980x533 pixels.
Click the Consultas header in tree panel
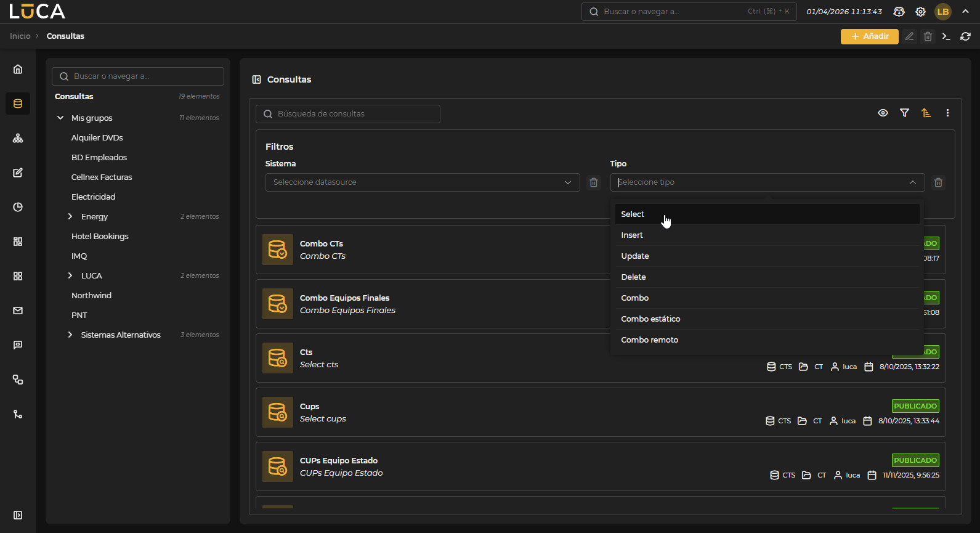coord(74,96)
